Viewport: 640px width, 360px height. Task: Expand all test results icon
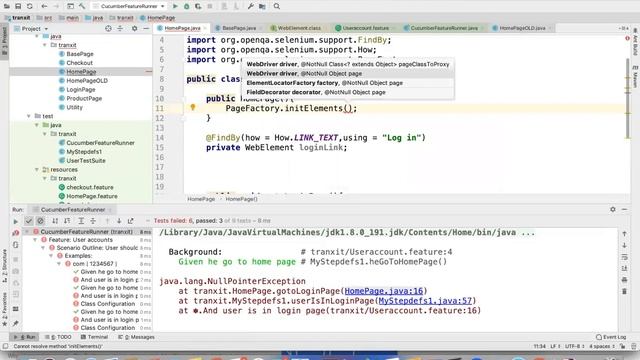(81, 221)
